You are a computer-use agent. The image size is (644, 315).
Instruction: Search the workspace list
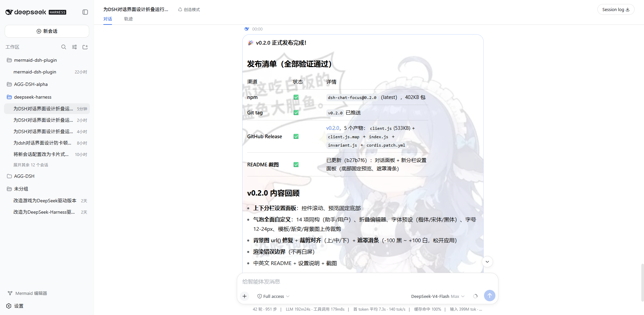pyautogui.click(x=64, y=47)
